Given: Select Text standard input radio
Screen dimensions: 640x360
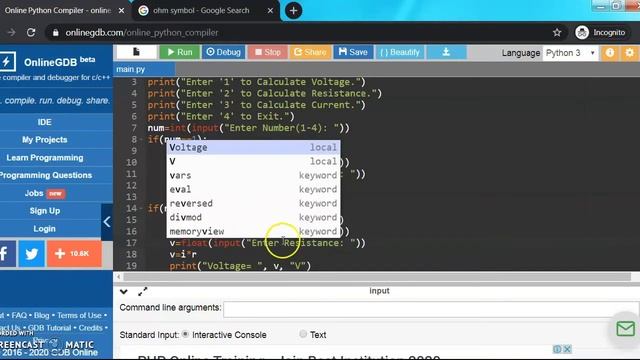Looking at the screenshot, I should [303, 334].
